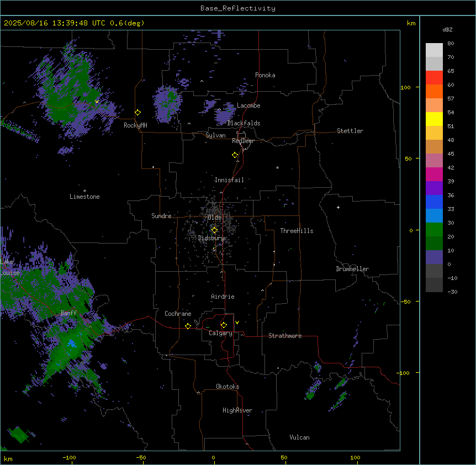This screenshot has height=465, width=476.
Task: Click the dBZ legend heading
Action: (447, 29)
